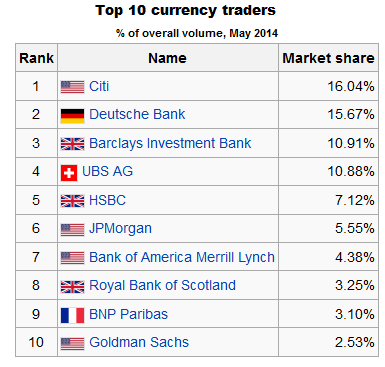Viewport: 385px width, 367px height.
Task: Follow the Goldman Sachs link
Action: point(139,342)
